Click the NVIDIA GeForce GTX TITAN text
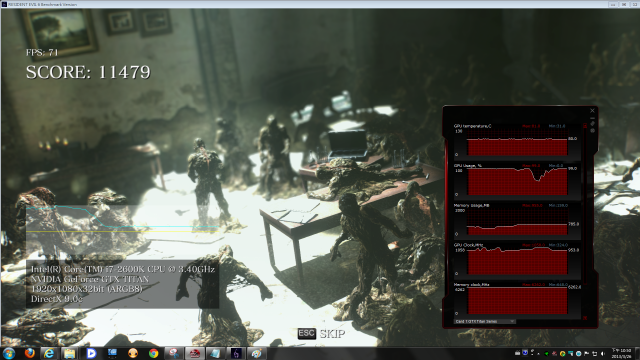Screen dimensions: 640x360 tap(90, 279)
